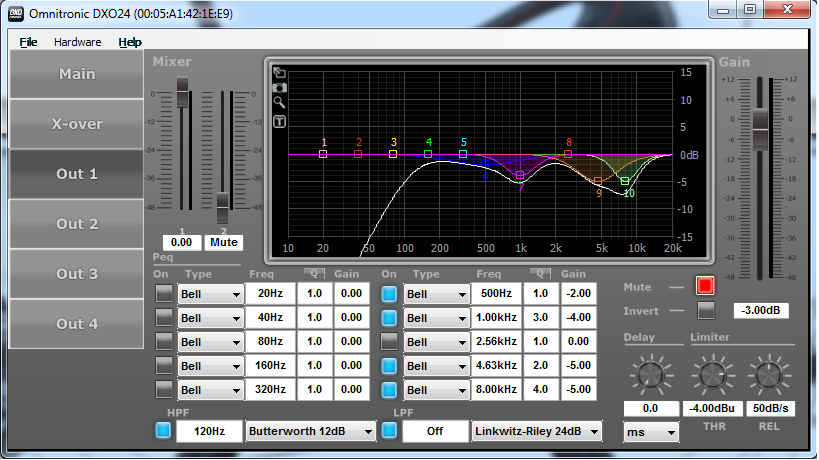Select yellow EQ node 3 on graph

coord(393,154)
